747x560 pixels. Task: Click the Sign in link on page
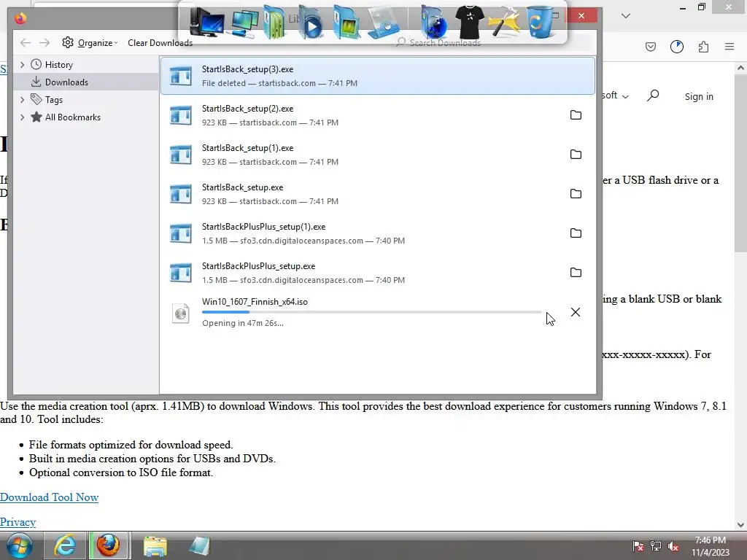(x=699, y=97)
